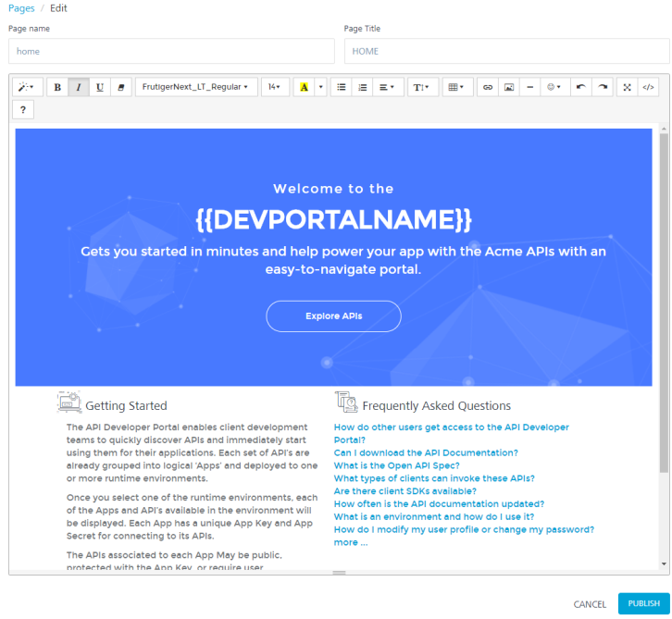Open 'Are there client SDKs available?' link
The width and height of the screenshot is (672, 619).
[405, 491]
